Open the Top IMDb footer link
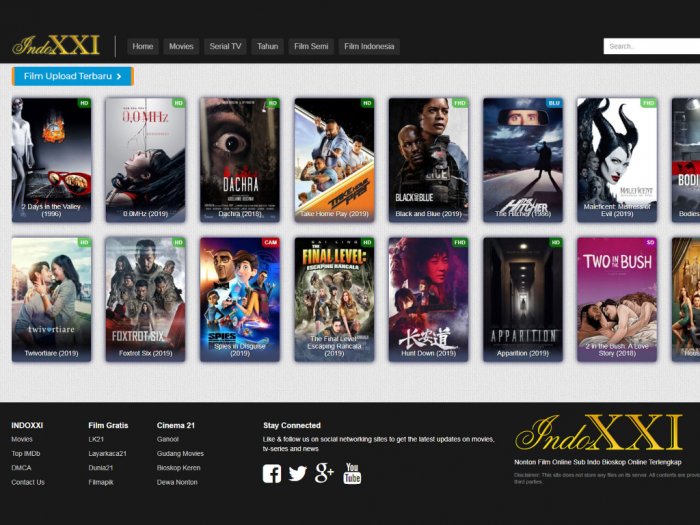Screen dimensions: 700x525 coord(26,454)
